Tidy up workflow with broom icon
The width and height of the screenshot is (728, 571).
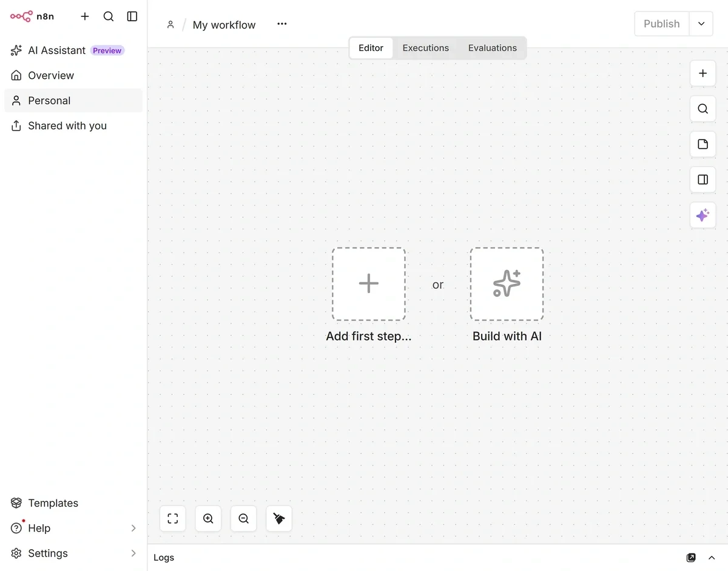click(279, 519)
